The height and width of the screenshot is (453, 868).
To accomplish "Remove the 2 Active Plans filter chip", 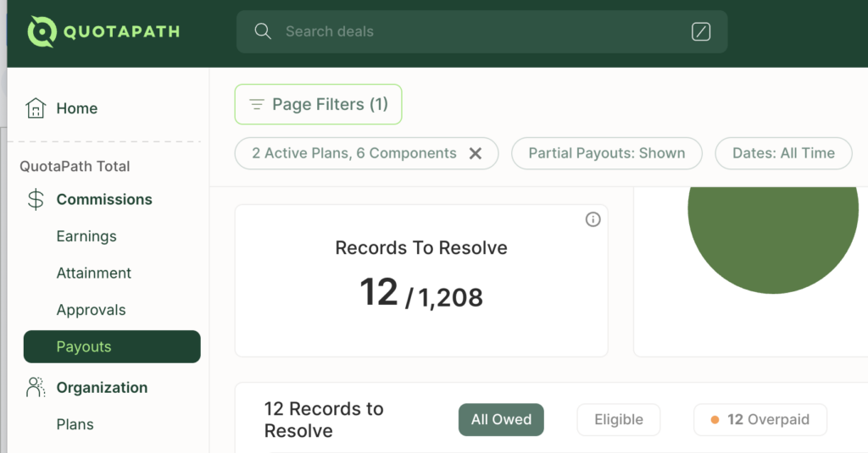I will tap(476, 153).
